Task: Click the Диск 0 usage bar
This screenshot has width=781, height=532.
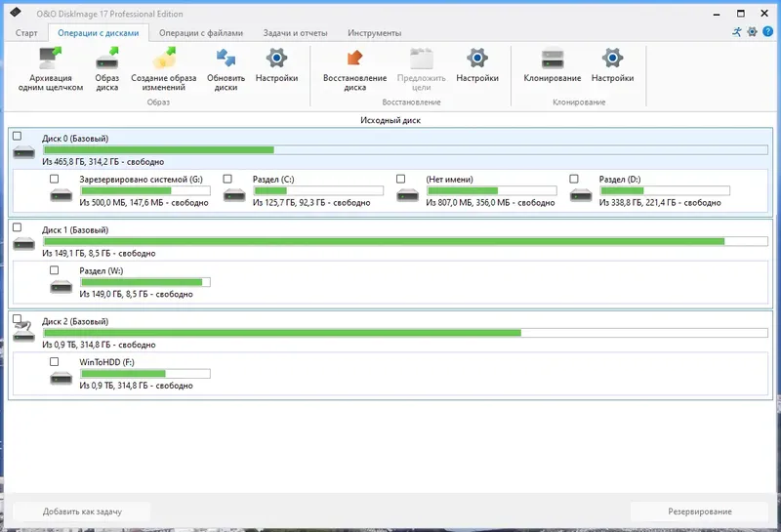Action: pyautogui.click(x=405, y=150)
